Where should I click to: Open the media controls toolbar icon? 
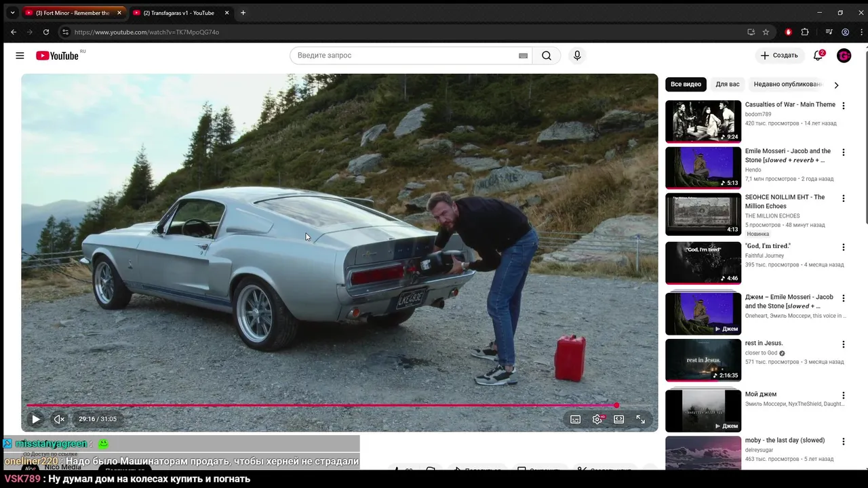[x=829, y=32]
